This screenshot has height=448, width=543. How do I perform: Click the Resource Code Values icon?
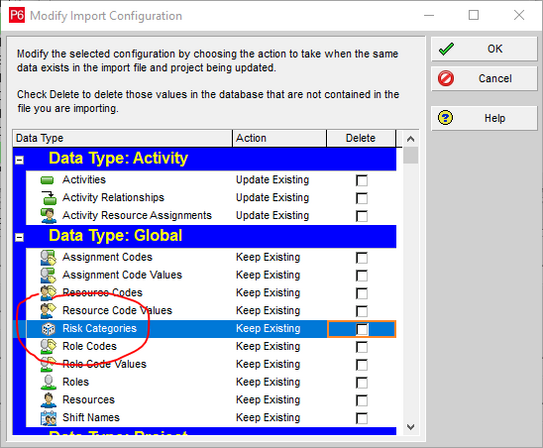click(x=48, y=311)
